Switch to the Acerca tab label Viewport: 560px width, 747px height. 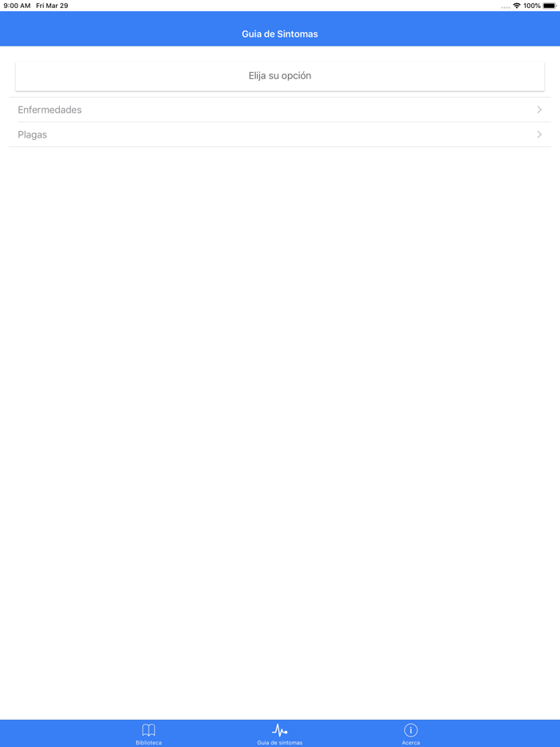point(411,742)
